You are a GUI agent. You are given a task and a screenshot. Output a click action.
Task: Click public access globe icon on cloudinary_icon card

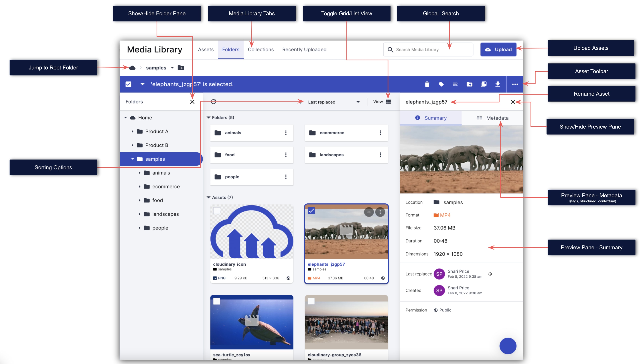288,278
